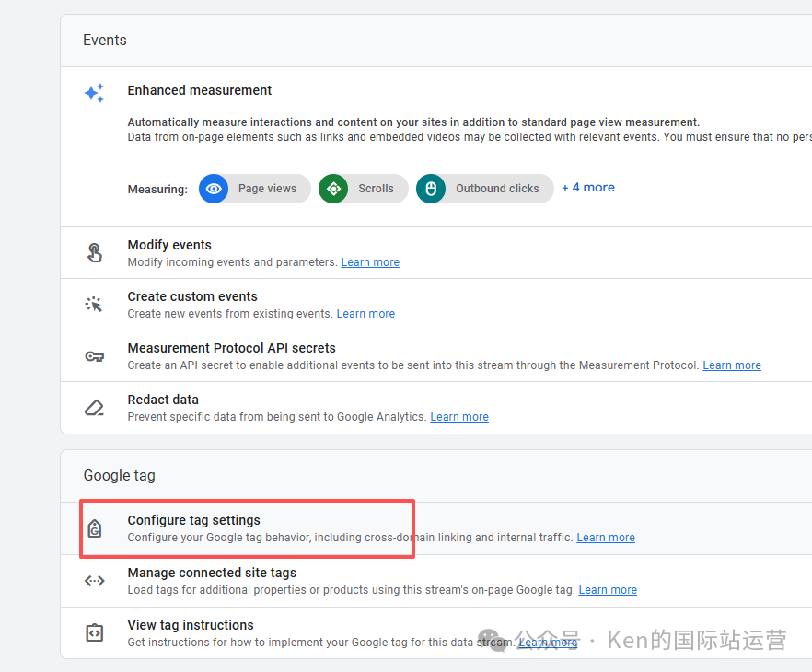Open the Modify events row
This screenshot has width=812, height=672.
[436, 252]
